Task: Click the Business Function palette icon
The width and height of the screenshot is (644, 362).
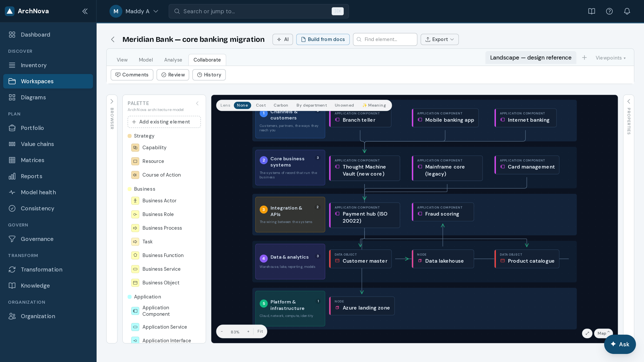Action: coord(135,255)
